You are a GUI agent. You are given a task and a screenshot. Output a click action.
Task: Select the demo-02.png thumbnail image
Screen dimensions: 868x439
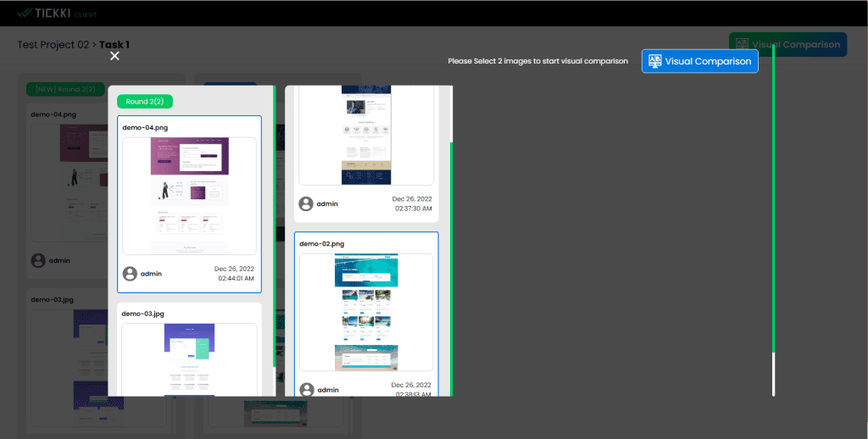point(366,312)
